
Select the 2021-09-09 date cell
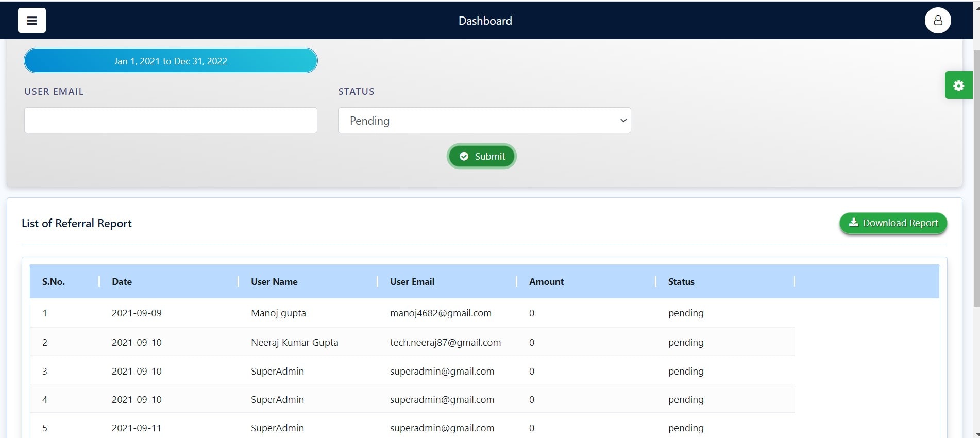click(137, 313)
